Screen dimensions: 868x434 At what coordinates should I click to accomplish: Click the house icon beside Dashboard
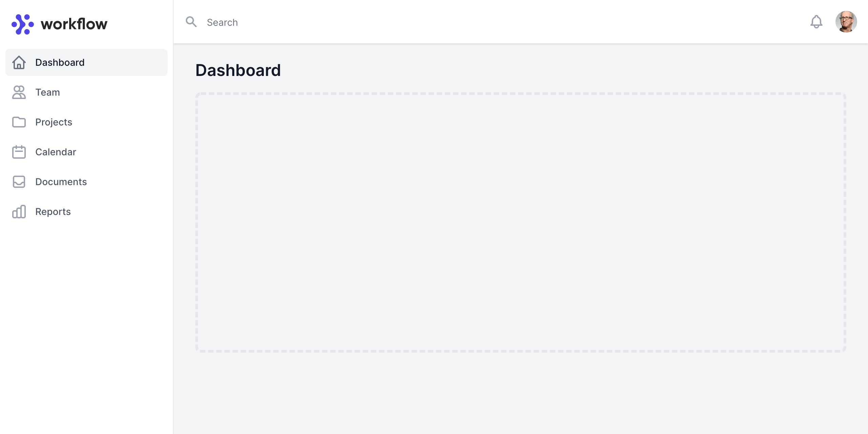coord(19,62)
